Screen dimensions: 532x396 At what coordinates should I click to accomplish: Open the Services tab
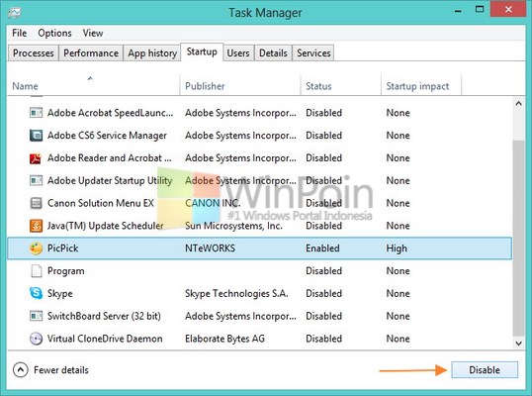(x=313, y=53)
